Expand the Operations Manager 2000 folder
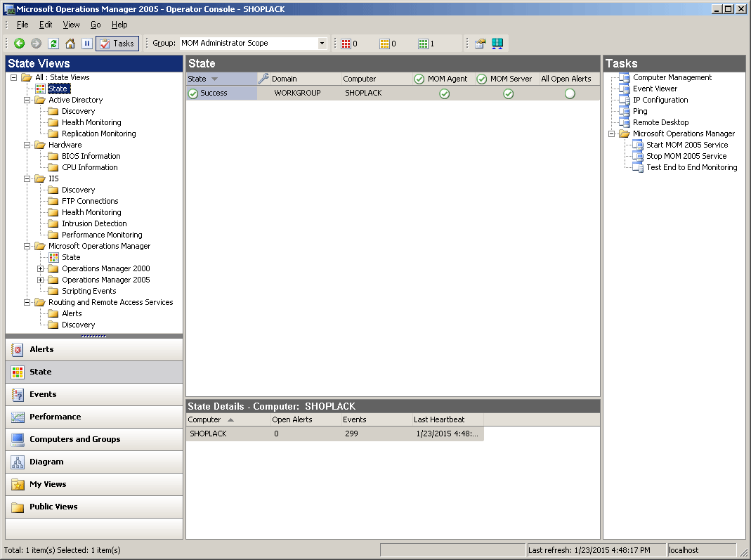This screenshot has height=560, width=751. (41, 268)
